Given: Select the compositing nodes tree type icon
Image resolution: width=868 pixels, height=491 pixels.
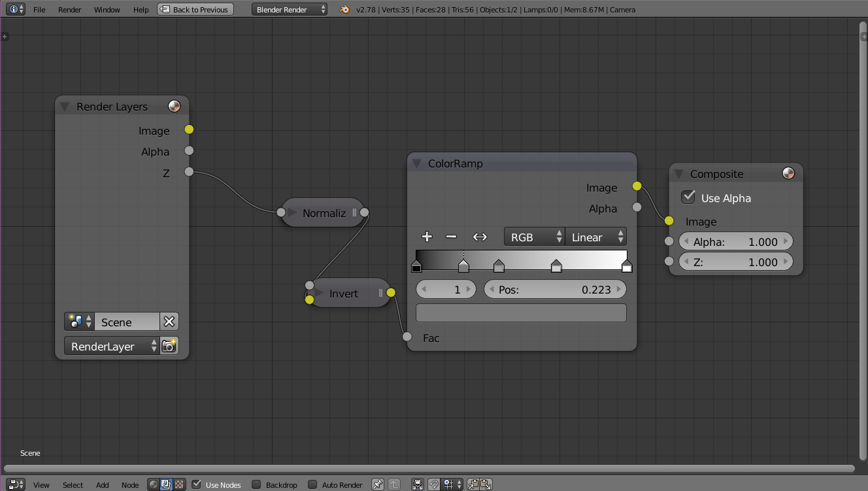Looking at the screenshot, I should (x=166, y=484).
